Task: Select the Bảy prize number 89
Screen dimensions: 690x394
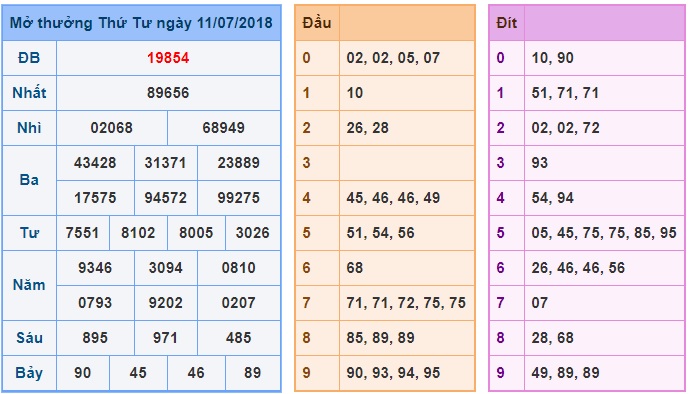Action: pos(253,373)
